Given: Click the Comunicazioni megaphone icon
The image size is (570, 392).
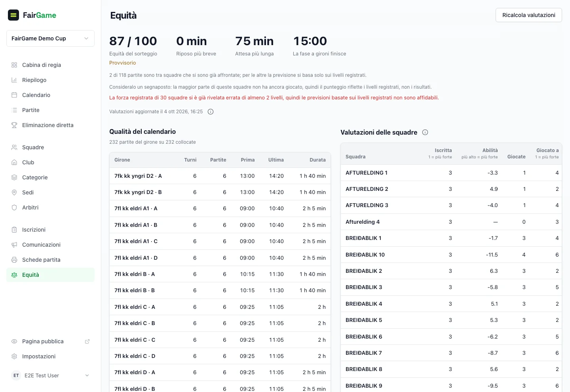Looking at the screenshot, I should pos(14,245).
